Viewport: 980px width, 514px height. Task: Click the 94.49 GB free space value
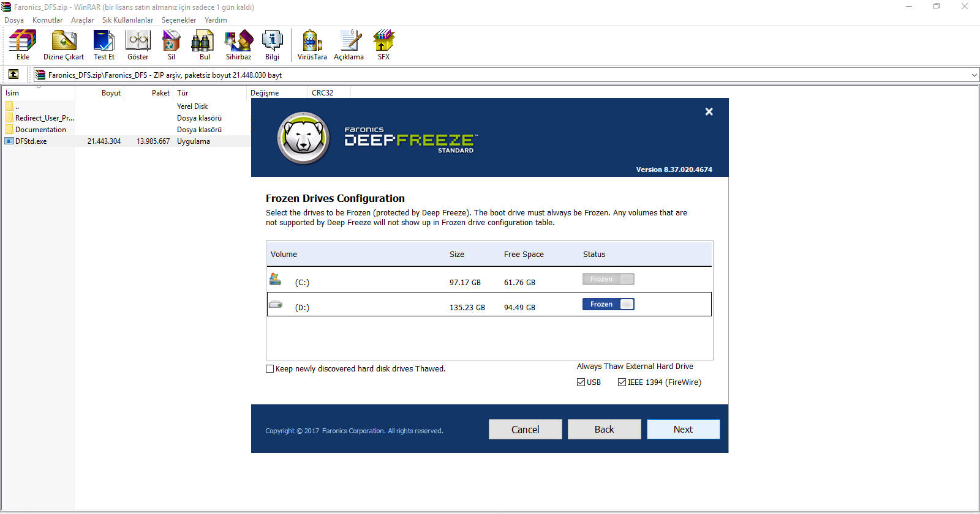point(519,308)
